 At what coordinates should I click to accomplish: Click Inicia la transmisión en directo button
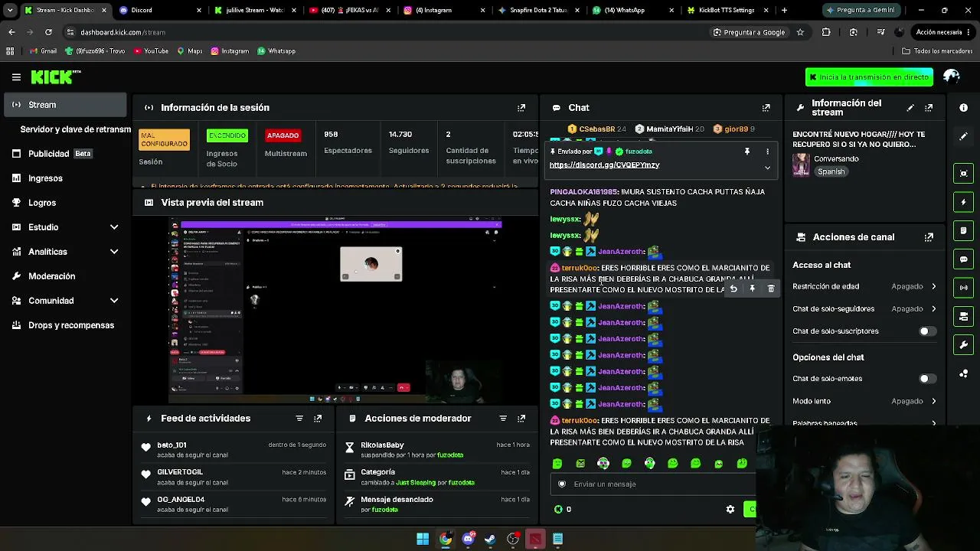click(869, 77)
